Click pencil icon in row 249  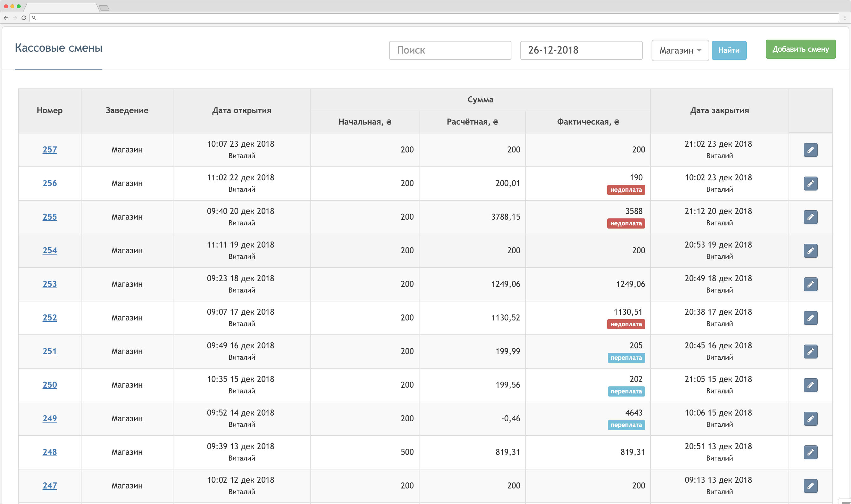[x=810, y=419]
